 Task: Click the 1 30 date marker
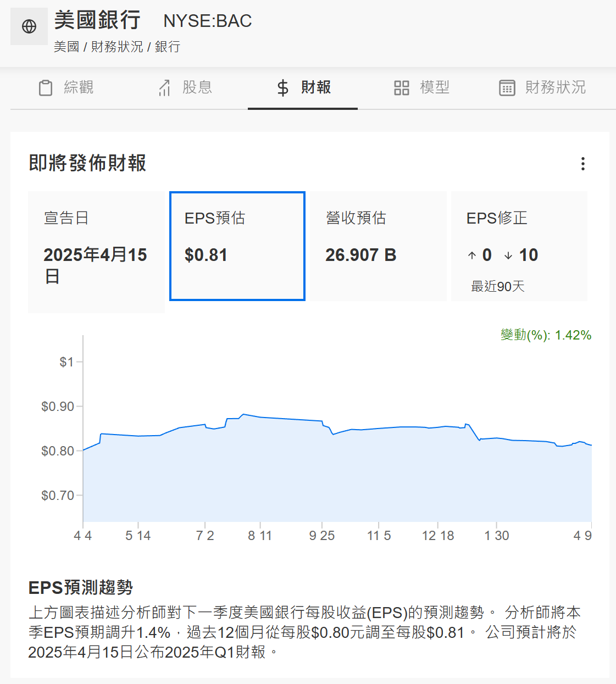click(497, 536)
